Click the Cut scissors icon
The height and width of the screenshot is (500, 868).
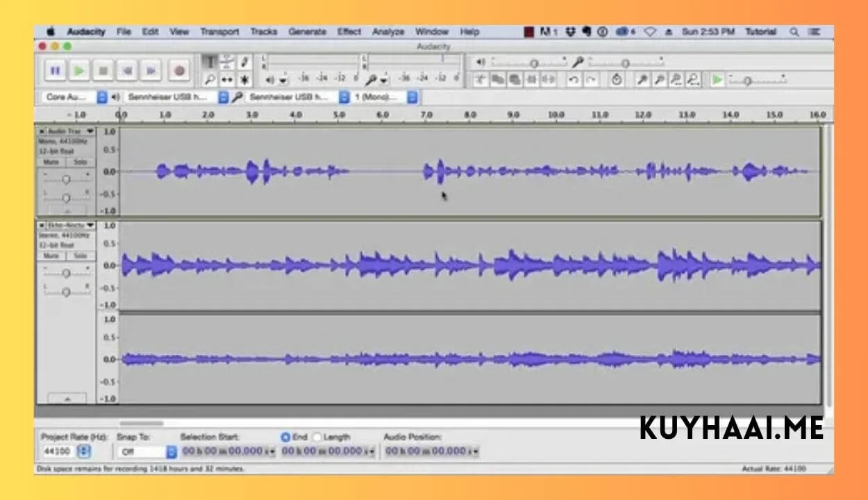pos(481,80)
